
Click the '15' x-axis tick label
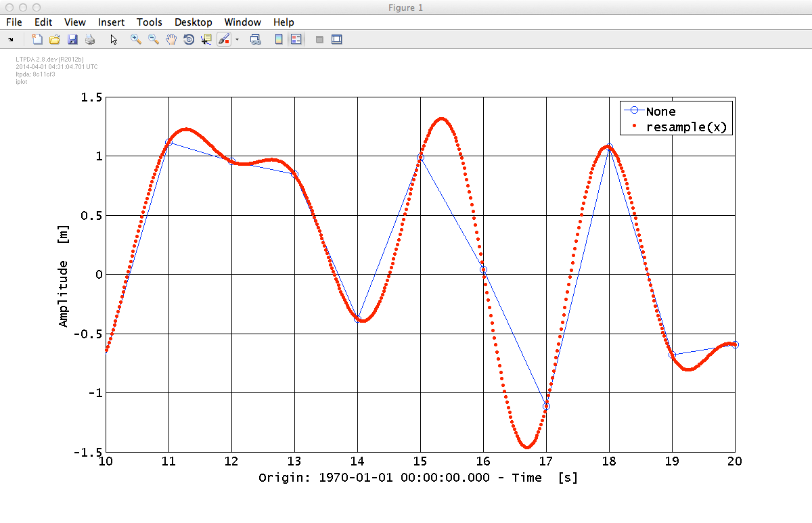pyautogui.click(x=420, y=461)
